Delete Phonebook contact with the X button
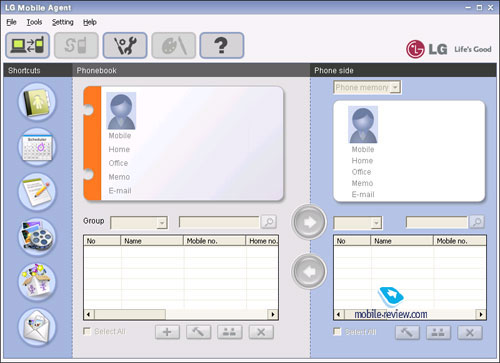 pos(261,332)
